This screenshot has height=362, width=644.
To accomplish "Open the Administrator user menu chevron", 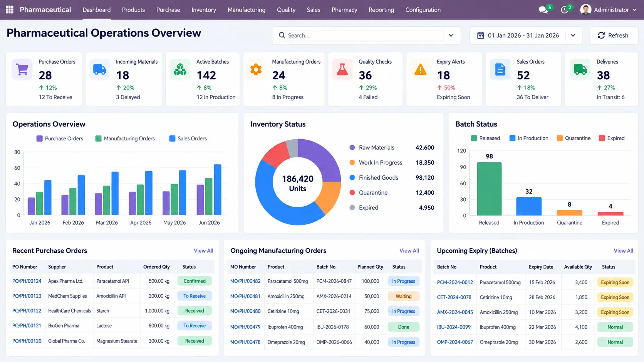I will click(634, 10).
